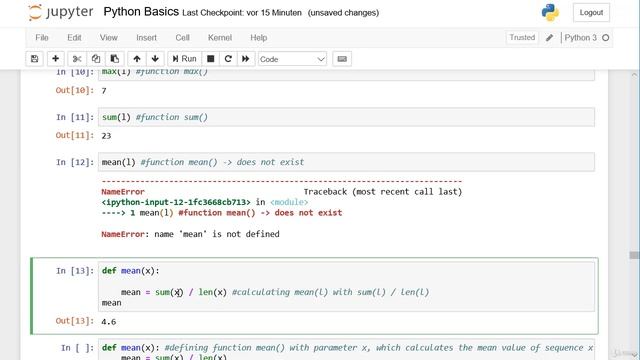Copy selected cells icon
Screen dimensions: 640x360
[x=96, y=59]
